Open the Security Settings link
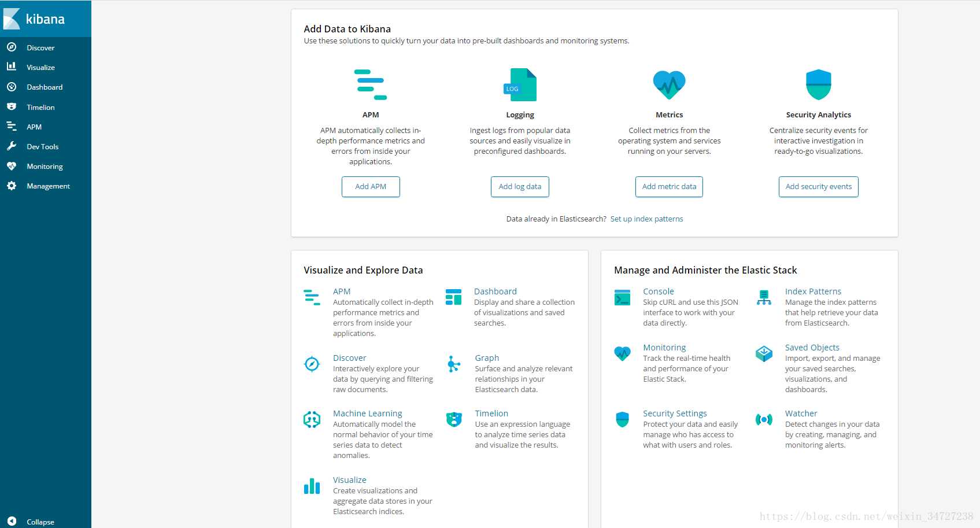 pos(675,413)
